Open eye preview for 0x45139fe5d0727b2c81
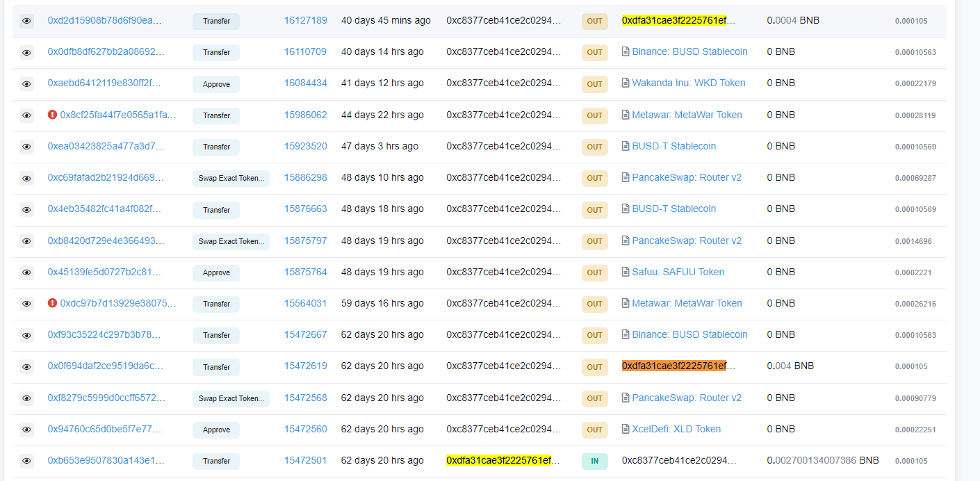 pos(26,272)
